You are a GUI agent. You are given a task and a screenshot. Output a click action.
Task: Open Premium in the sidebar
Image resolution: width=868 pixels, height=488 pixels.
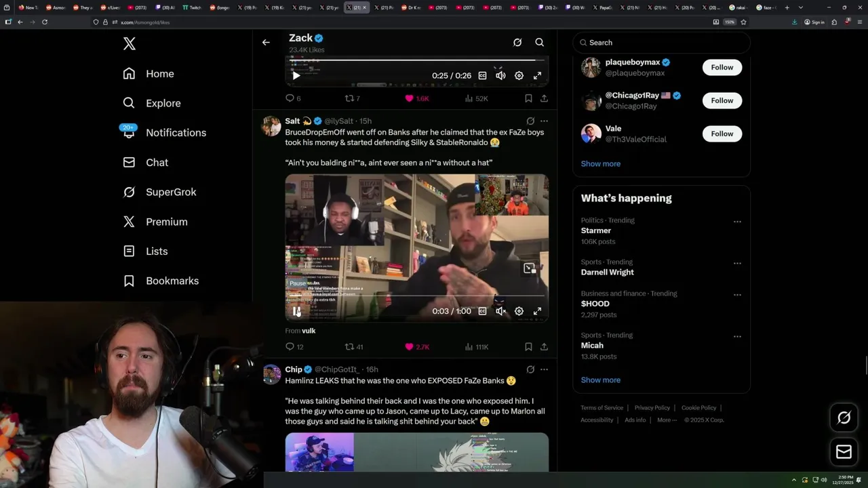pyautogui.click(x=155, y=222)
